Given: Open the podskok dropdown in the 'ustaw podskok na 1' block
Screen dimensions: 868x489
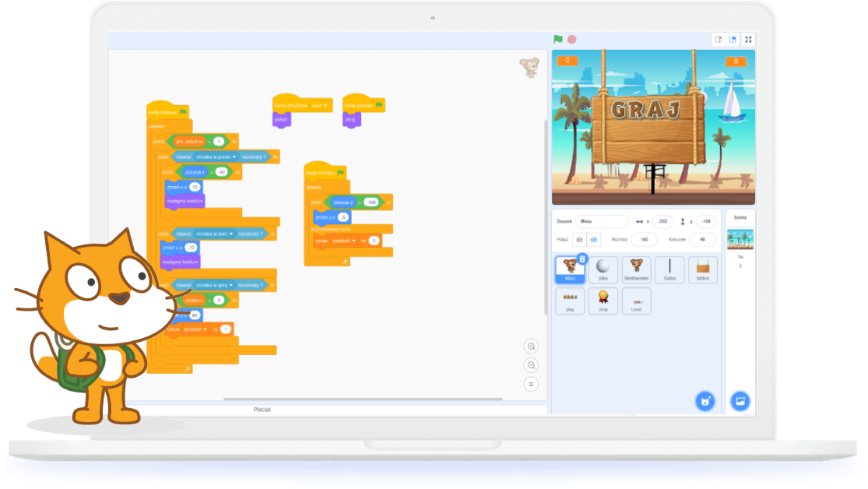Looking at the screenshot, I should [x=195, y=329].
